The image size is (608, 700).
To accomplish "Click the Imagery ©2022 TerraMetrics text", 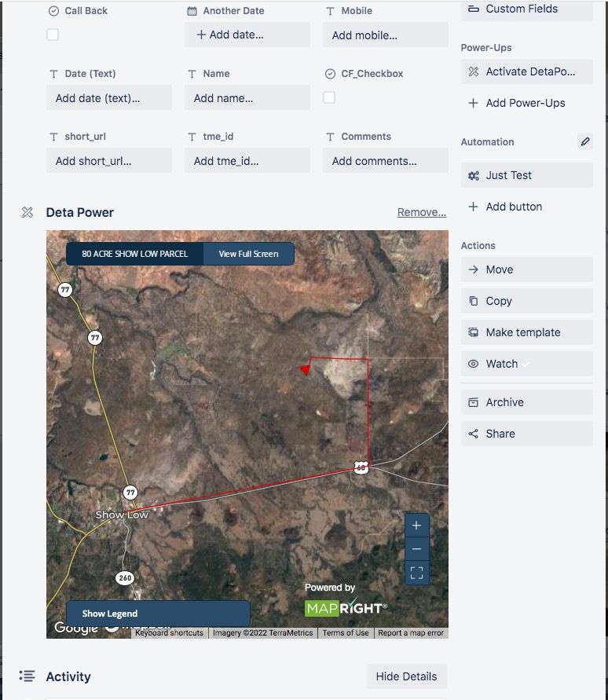I will (x=262, y=632).
